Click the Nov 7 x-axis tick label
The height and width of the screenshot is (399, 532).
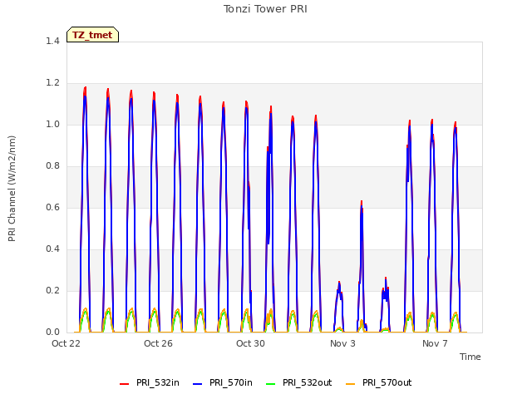tap(435, 343)
